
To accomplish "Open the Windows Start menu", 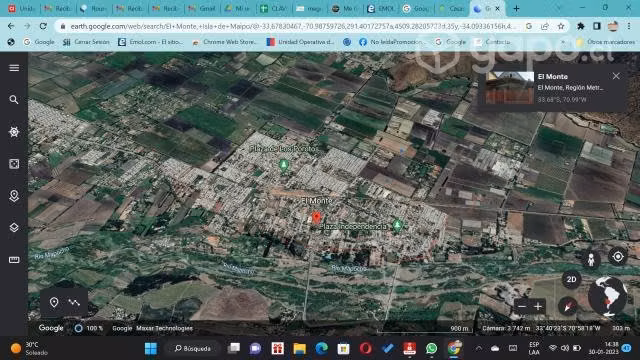I will 151,348.
